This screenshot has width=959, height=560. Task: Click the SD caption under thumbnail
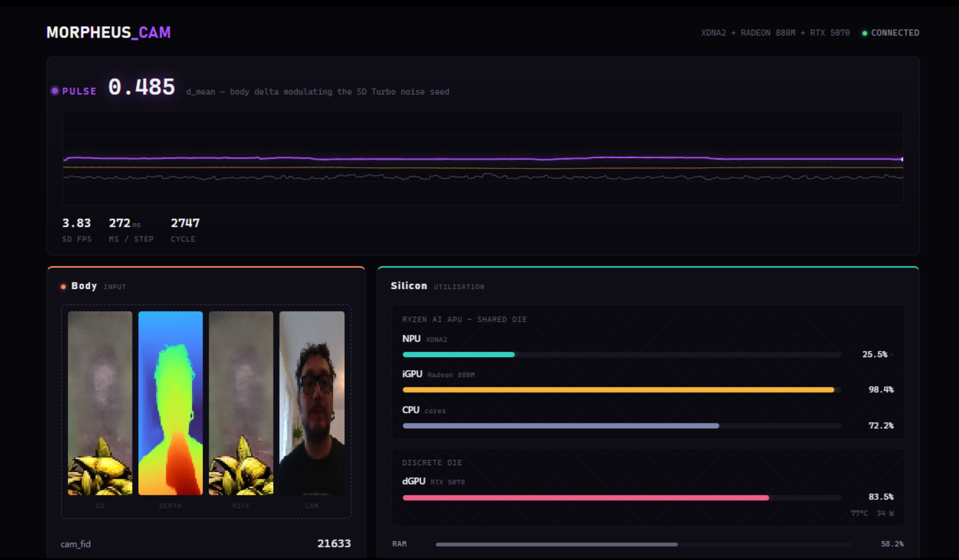(100, 506)
